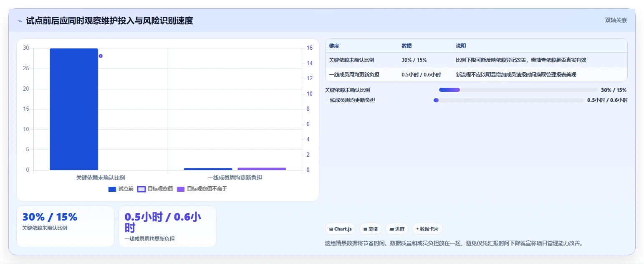
Task: Click the x-axis label 关键依赖未确认比例
Action: pyautogui.click(x=101, y=178)
